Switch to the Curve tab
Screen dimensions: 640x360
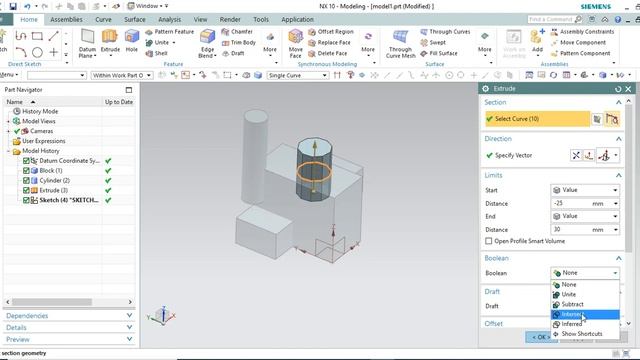click(103, 20)
